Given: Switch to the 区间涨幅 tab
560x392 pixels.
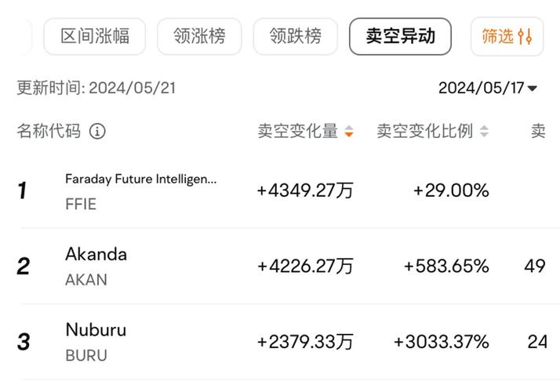Looking at the screenshot, I should click(96, 36).
